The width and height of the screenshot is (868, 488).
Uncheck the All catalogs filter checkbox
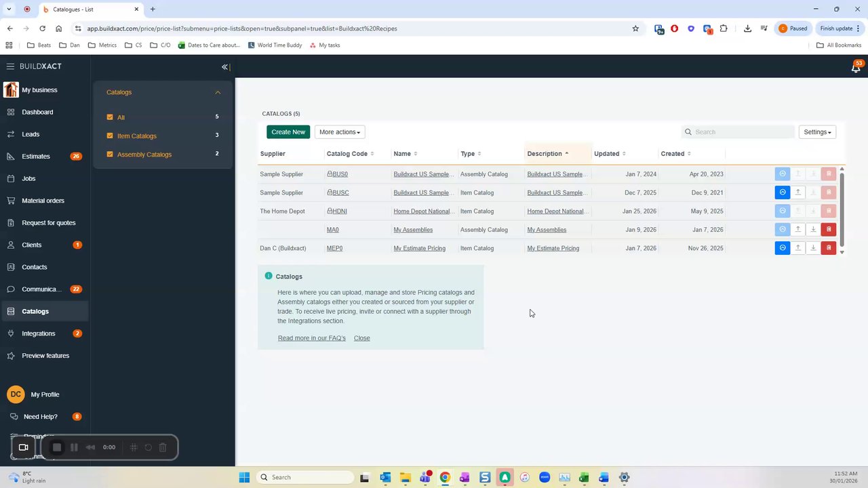(110, 117)
